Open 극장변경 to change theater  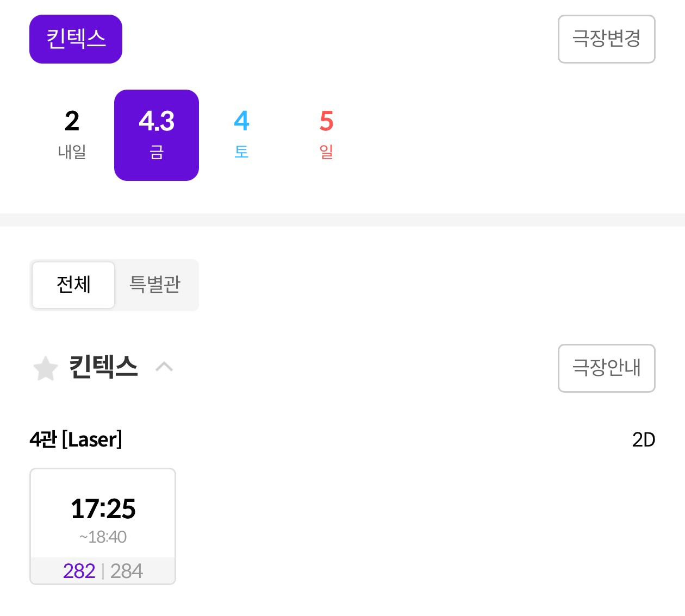point(606,39)
